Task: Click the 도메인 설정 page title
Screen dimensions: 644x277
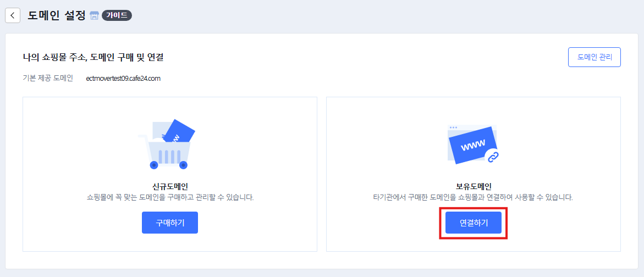Action: (x=57, y=15)
